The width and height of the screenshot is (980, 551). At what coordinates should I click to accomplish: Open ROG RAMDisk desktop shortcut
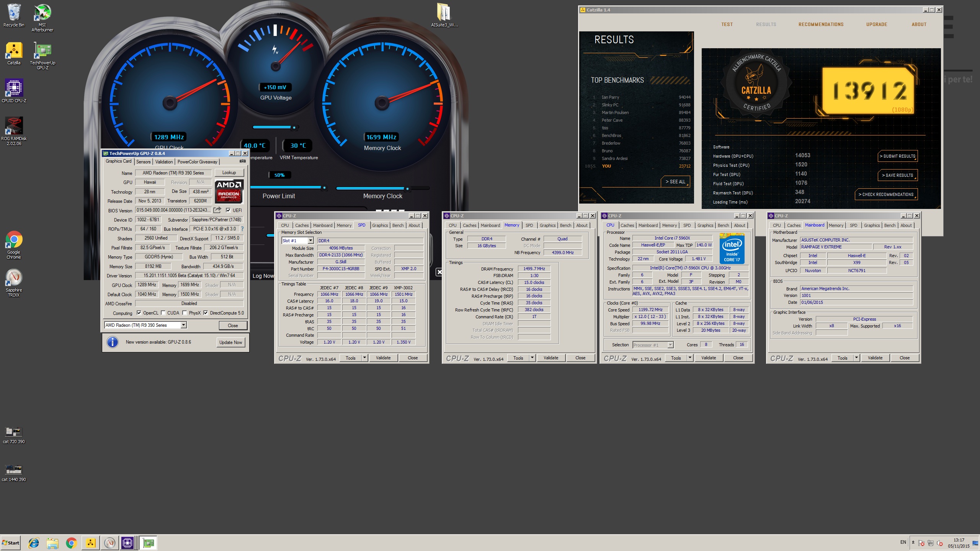(x=14, y=131)
